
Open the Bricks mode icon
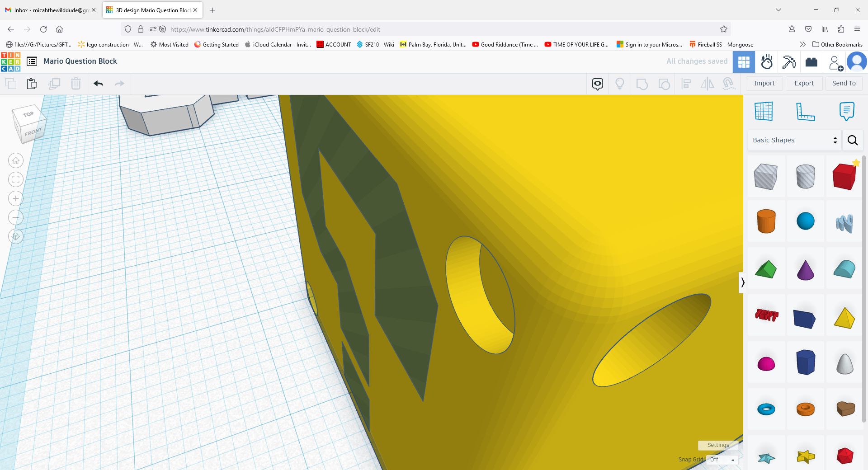pyautogui.click(x=811, y=62)
